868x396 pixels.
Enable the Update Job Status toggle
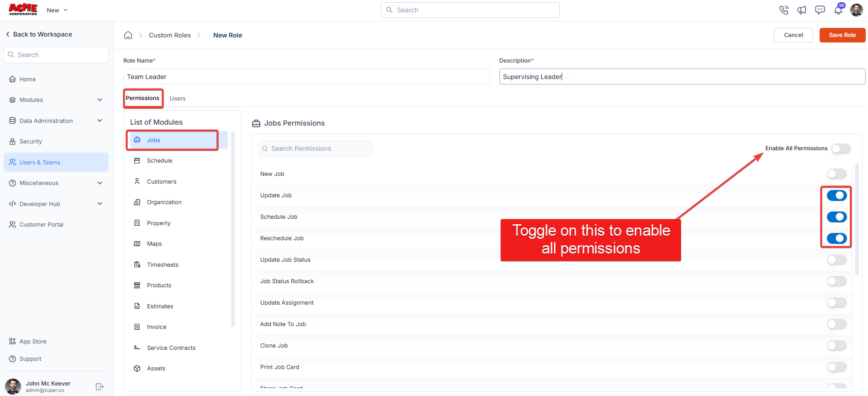837,260
